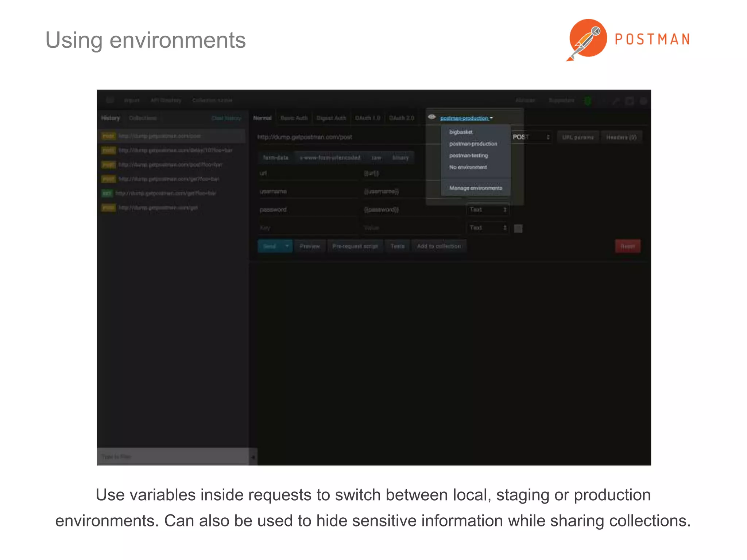Click Import in the top bar
The height and width of the screenshot is (560, 747).
[x=132, y=100]
